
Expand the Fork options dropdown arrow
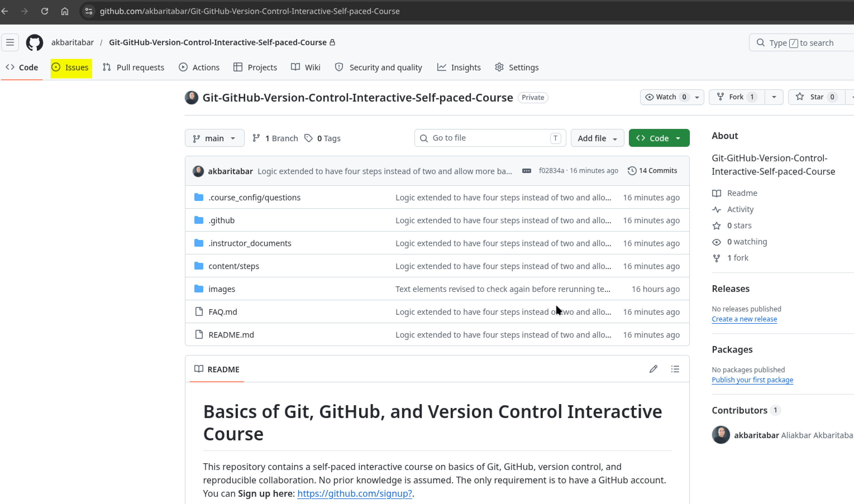[x=774, y=97]
